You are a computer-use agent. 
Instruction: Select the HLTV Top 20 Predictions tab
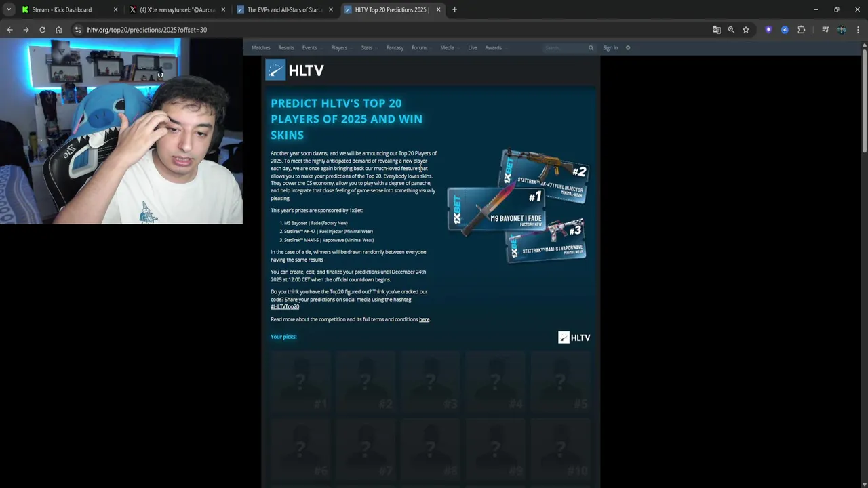(392, 9)
